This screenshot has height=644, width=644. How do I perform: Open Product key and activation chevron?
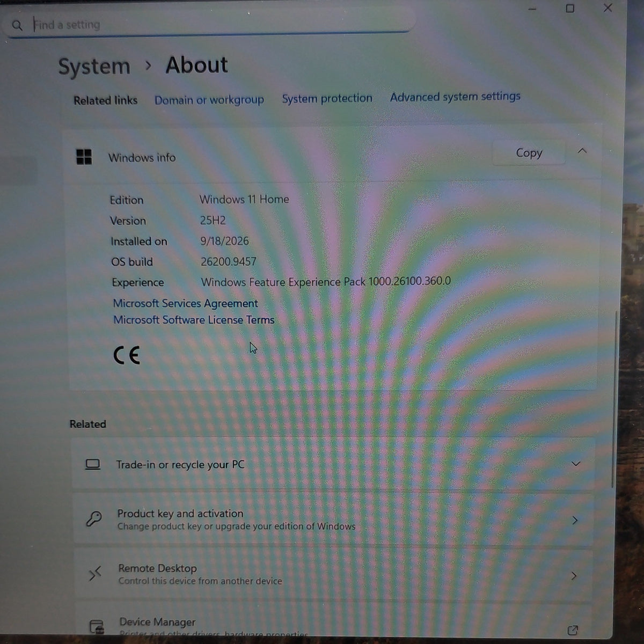coord(575,520)
